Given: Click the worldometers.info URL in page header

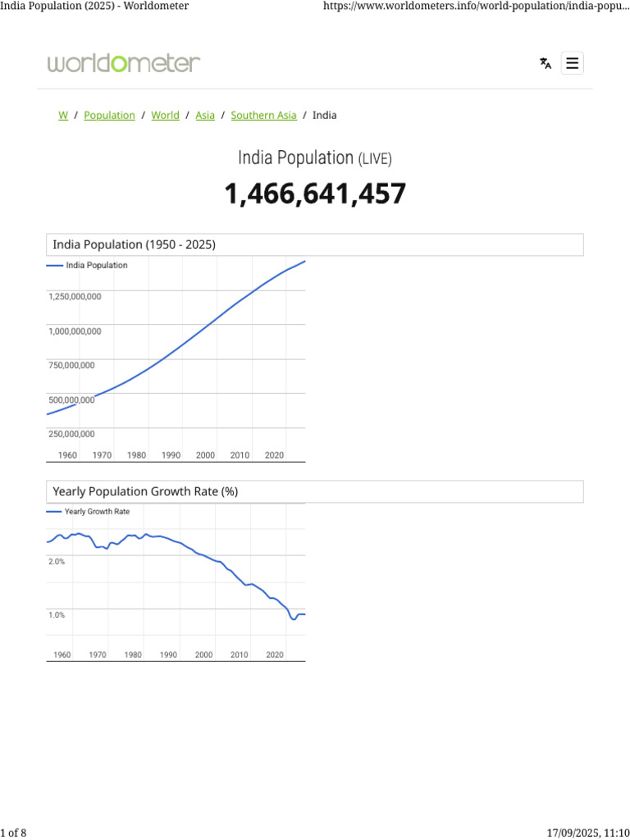Looking at the screenshot, I should pyautogui.click(x=476, y=6).
